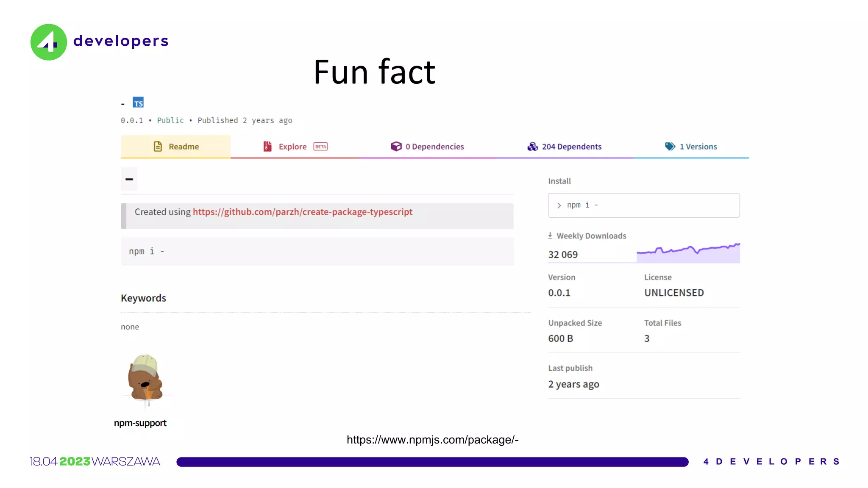The image size is (868, 488).
Task: Click the keywords value 'none'
Action: click(x=130, y=327)
